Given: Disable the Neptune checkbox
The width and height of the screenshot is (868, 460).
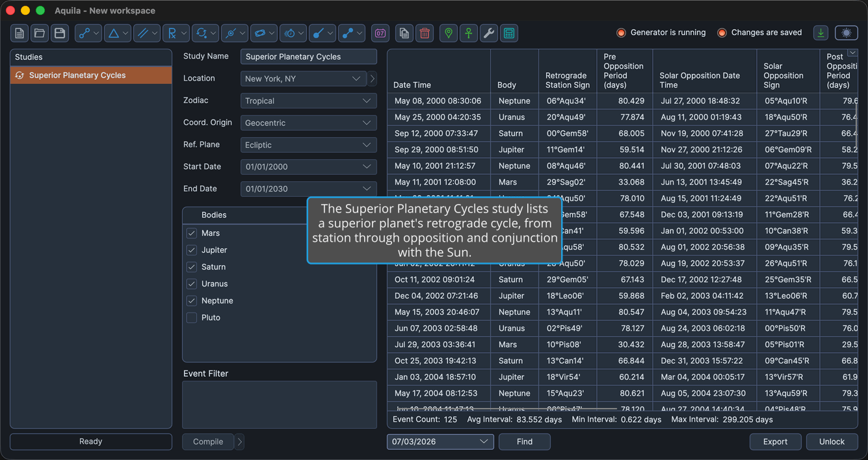Looking at the screenshot, I should (x=192, y=301).
